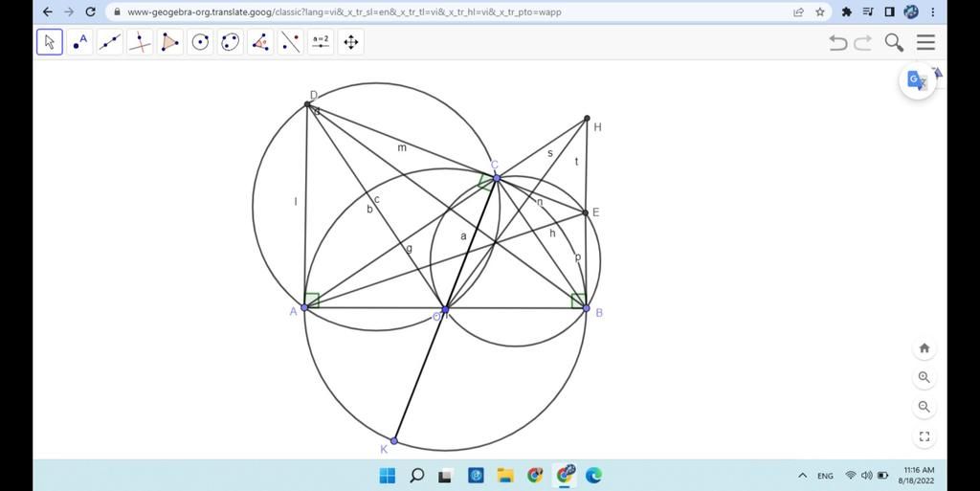Image resolution: width=980 pixels, height=491 pixels.
Task: Select point E in the construction
Action: 586,213
